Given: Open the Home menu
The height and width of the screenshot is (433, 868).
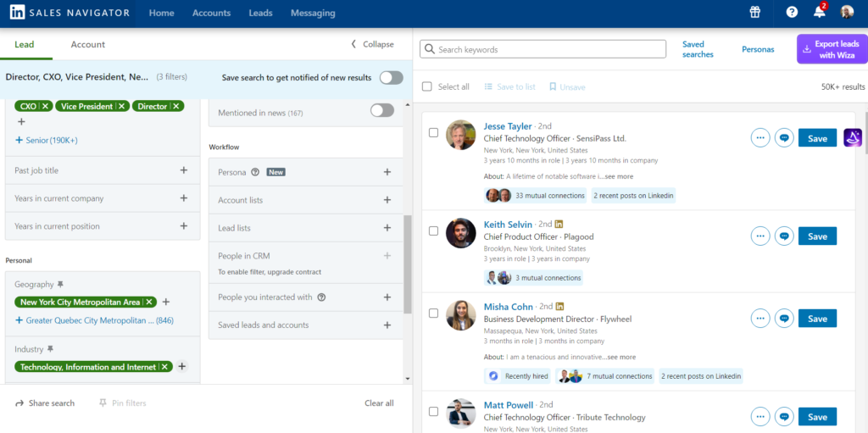Looking at the screenshot, I should (162, 13).
